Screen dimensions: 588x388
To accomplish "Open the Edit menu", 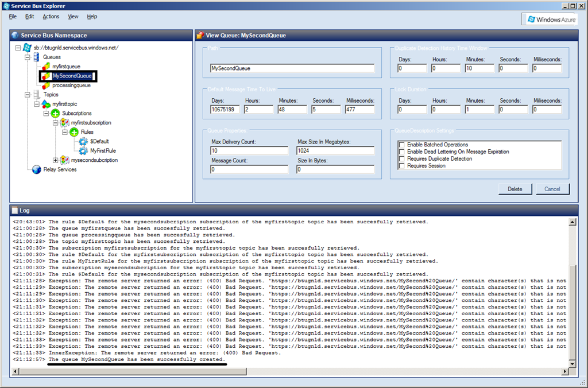I will point(30,17).
